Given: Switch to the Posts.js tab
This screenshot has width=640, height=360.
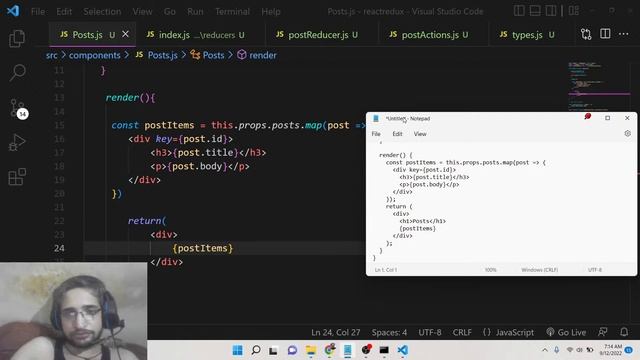Looking at the screenshot, I should point(92,35).
